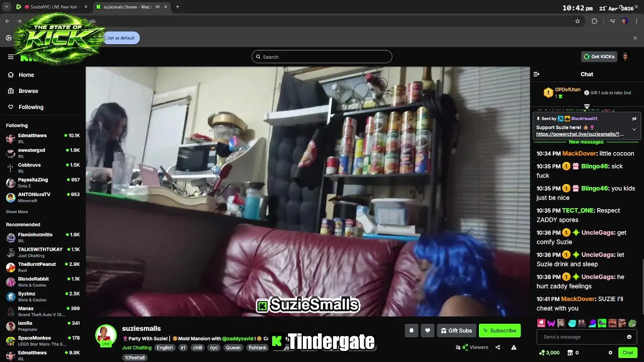Click the green Chat send button

[628, 352]
